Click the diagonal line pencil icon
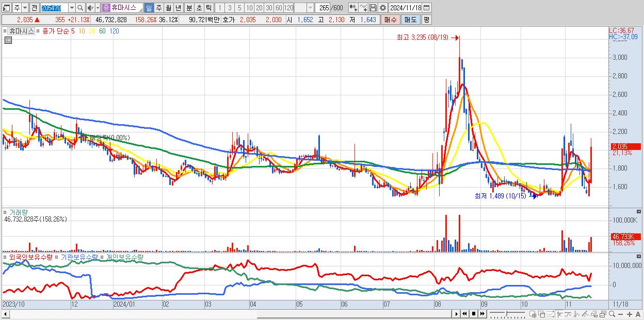 [586, 314]
